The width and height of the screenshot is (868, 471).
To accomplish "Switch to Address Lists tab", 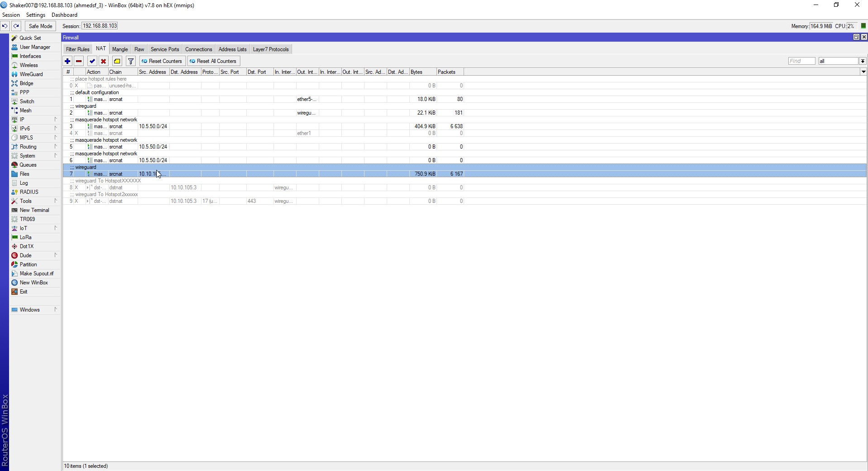I will point(232,49).
